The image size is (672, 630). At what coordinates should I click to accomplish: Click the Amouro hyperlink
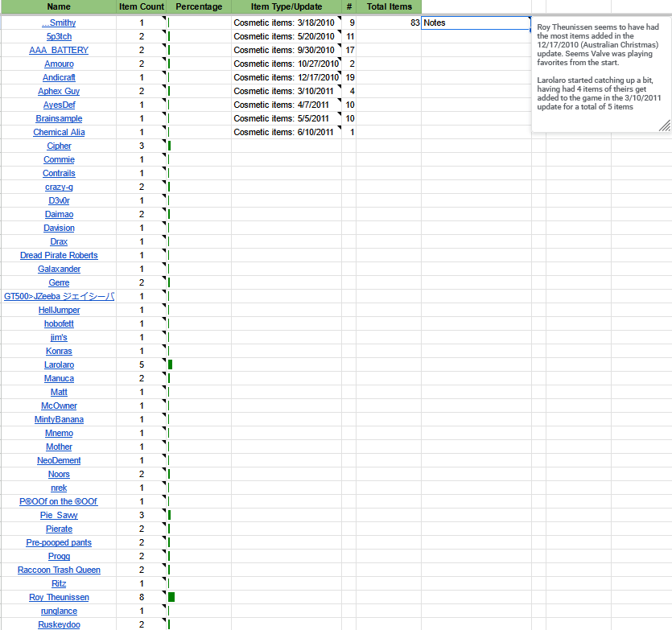click(59, 64)
